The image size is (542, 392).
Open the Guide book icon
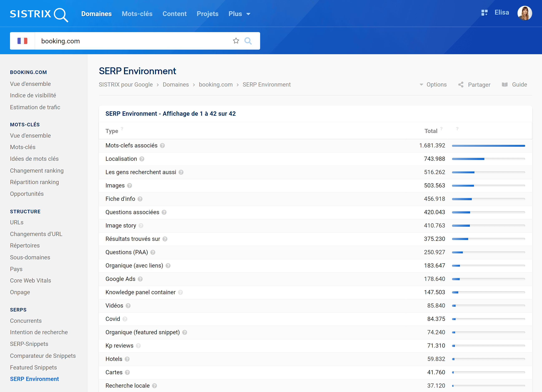coord(505,85)
